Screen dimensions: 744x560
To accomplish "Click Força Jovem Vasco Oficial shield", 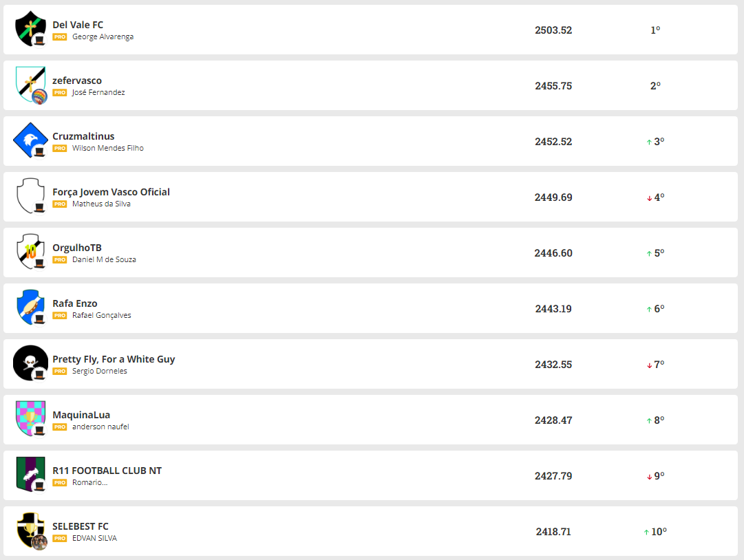I will pos(30,196).
